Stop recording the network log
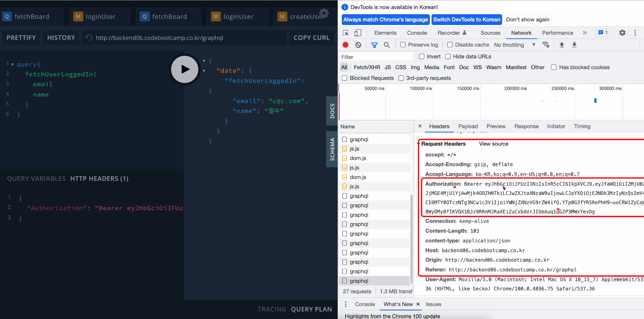Image resolution: width=644 pixels, height=319 pixels. point(346,45)
